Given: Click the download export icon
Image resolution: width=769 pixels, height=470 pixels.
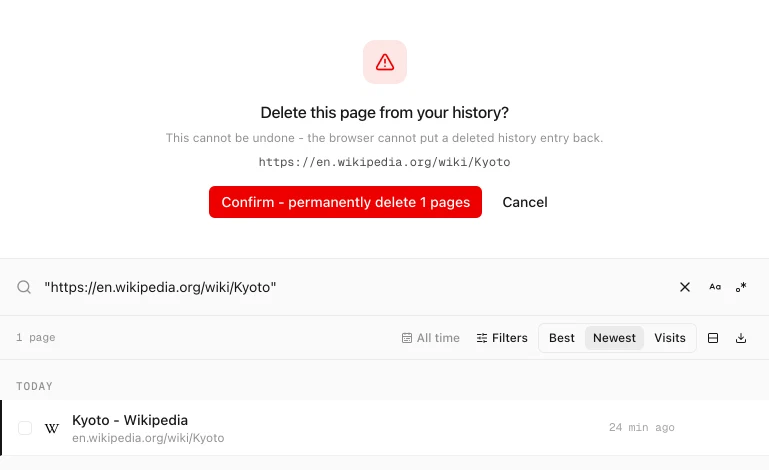Looking at the screenshot, I should 741,338.
